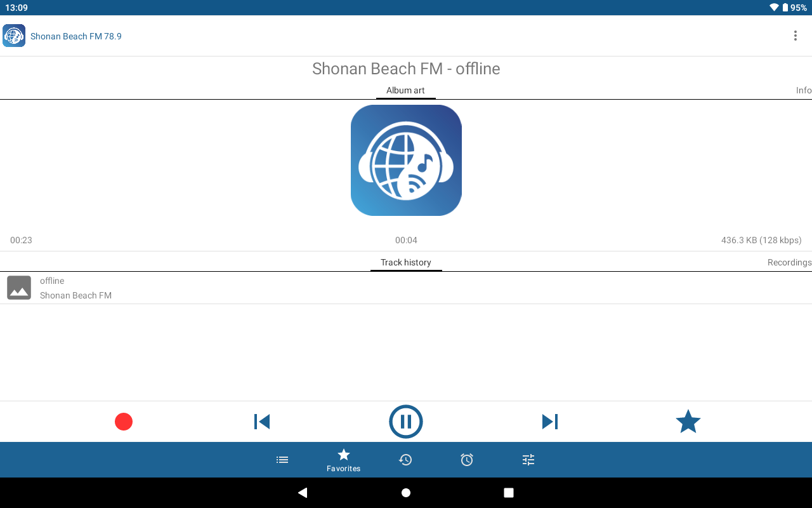Screen dimensions: 812x508
Task: Skip to the next station
Action: [550, 422]
